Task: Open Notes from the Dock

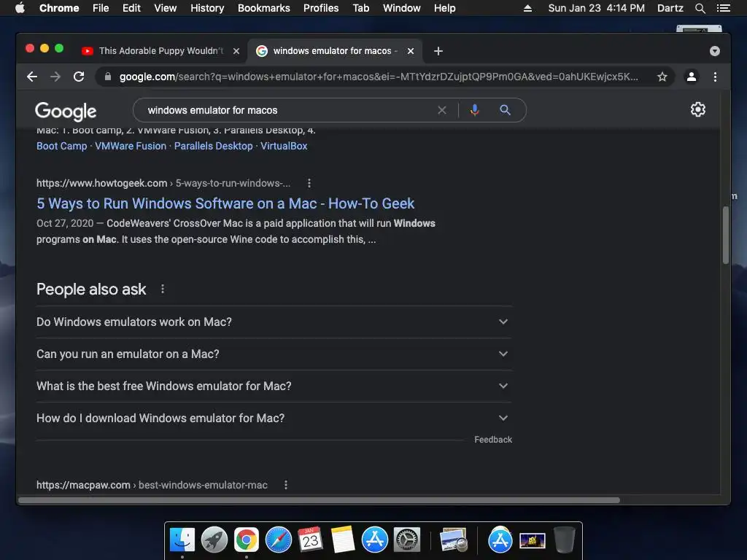Action: click(x=343, y=540)
